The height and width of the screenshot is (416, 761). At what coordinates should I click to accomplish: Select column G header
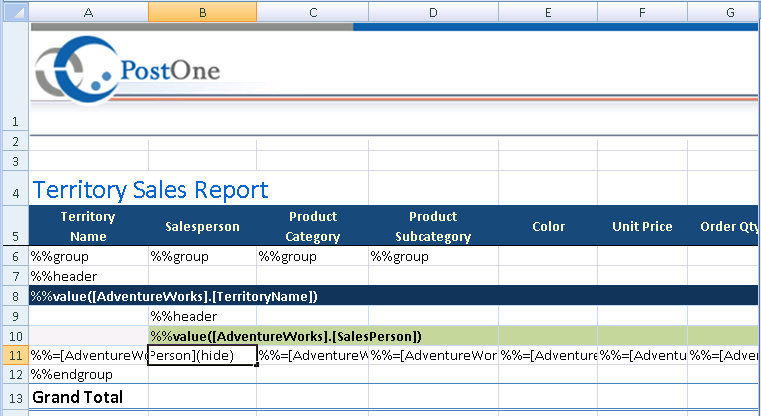[x=724, y=12]
